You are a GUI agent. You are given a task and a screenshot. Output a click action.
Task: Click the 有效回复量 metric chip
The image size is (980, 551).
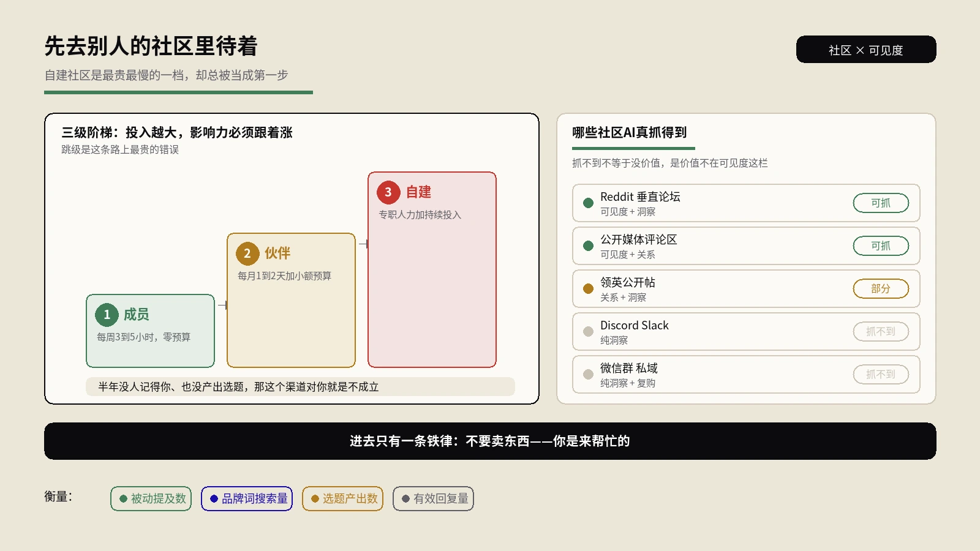pyautogui.click(x=433, y=499)
